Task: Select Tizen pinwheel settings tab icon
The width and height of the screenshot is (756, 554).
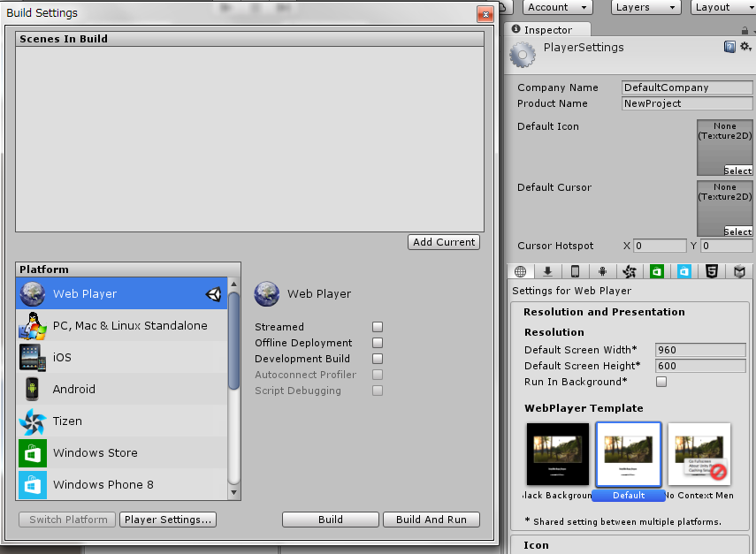Action: [x=630, y=272]
